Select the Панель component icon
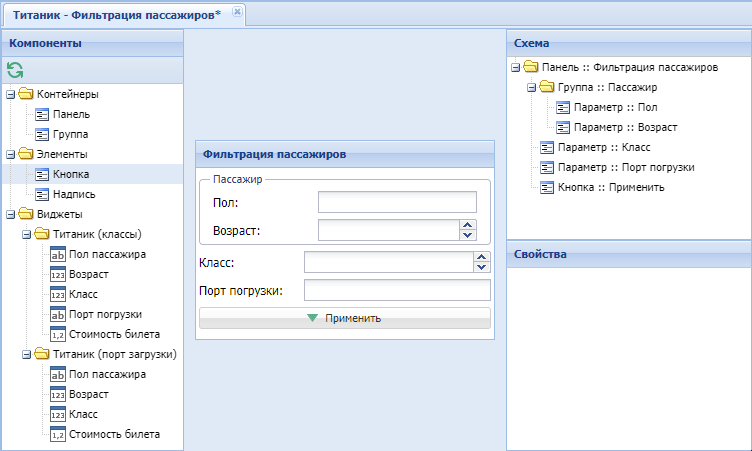Image resolution: width=752 pixels, height=451 pixels. tap(42, 114)
